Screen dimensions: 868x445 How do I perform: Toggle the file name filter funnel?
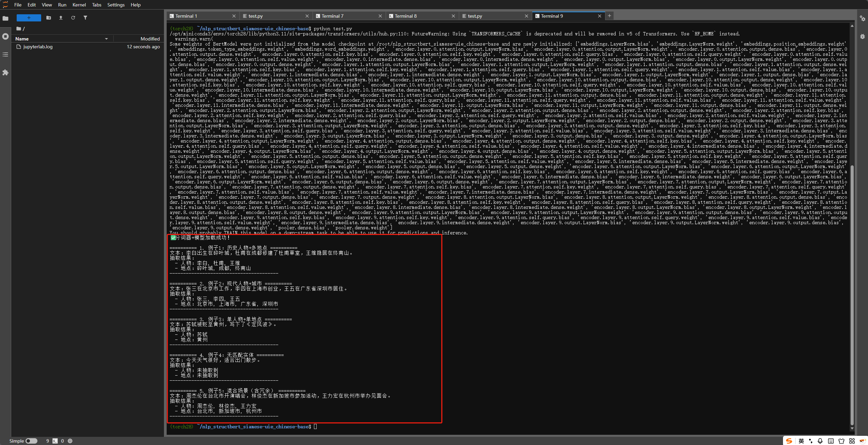tap(85, 18)
